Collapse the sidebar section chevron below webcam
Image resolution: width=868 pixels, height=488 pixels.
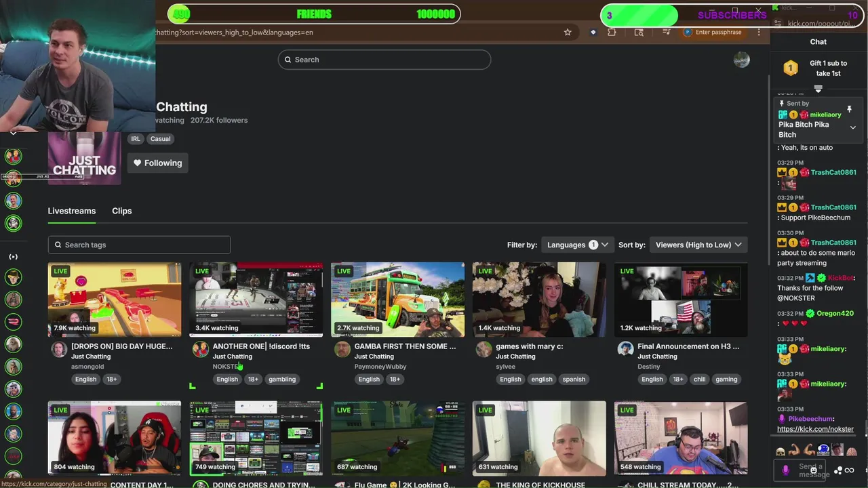(13, 134)
